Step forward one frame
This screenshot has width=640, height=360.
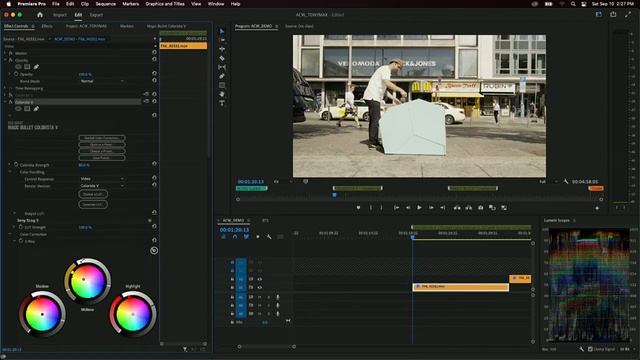(x=431, y=208)
